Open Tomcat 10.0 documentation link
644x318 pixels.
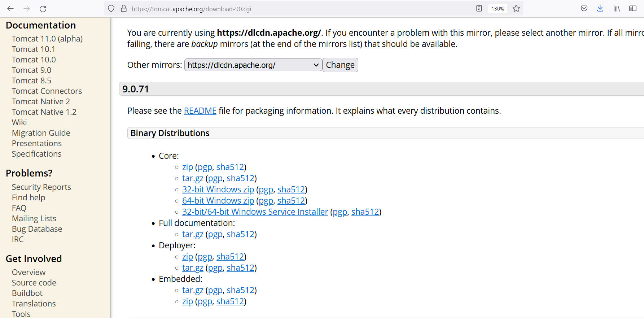coord(34,60)
